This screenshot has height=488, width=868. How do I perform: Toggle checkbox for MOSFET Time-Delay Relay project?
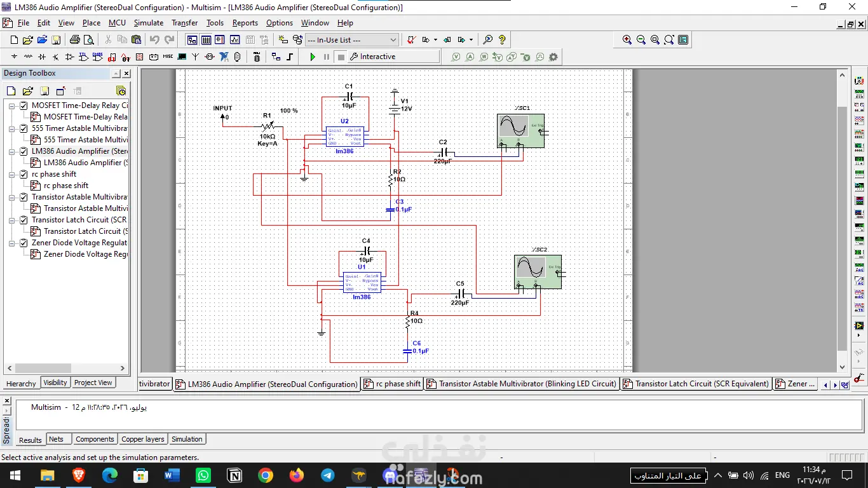(x=24, y=105)
